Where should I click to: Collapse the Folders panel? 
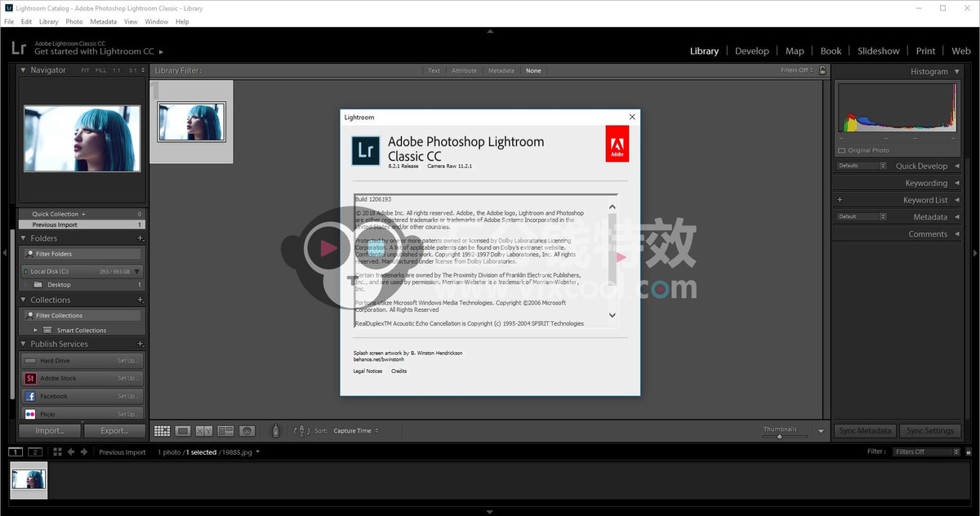[x=24, y=238]
